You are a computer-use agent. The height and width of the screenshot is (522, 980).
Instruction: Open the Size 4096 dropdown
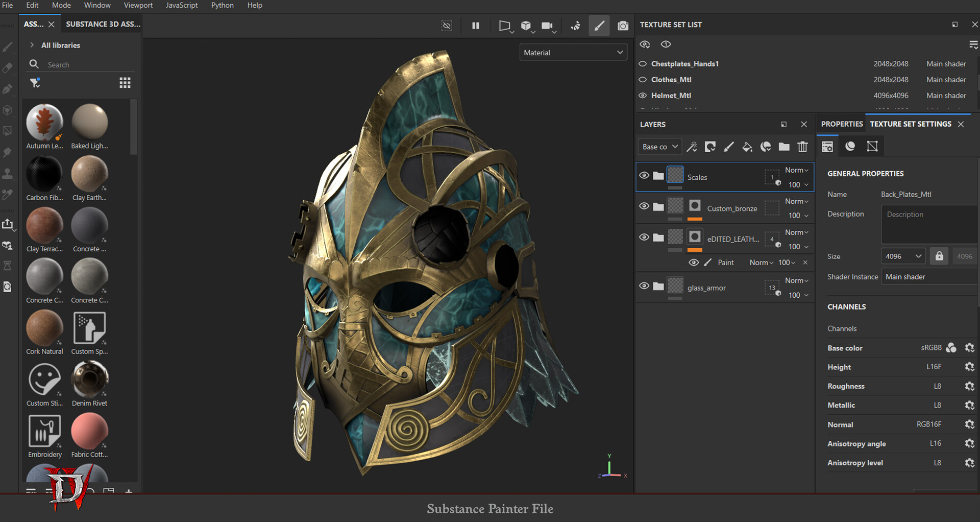[903, 256]
